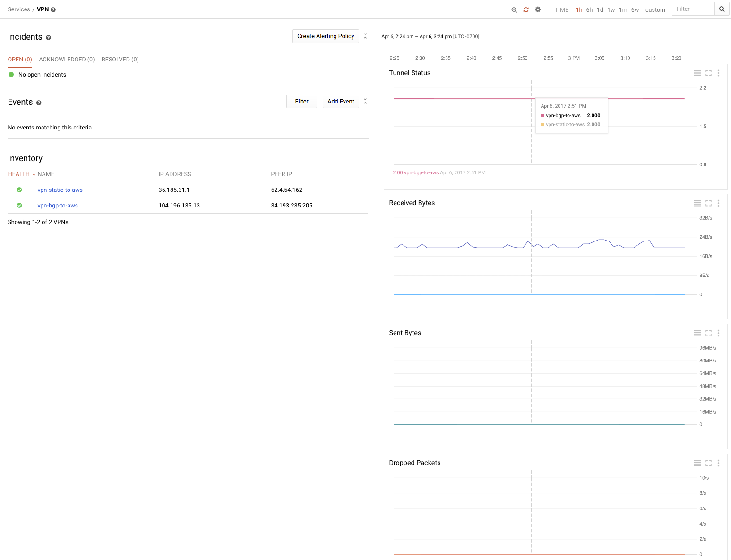Set time range to 6h

coord(589,10)
